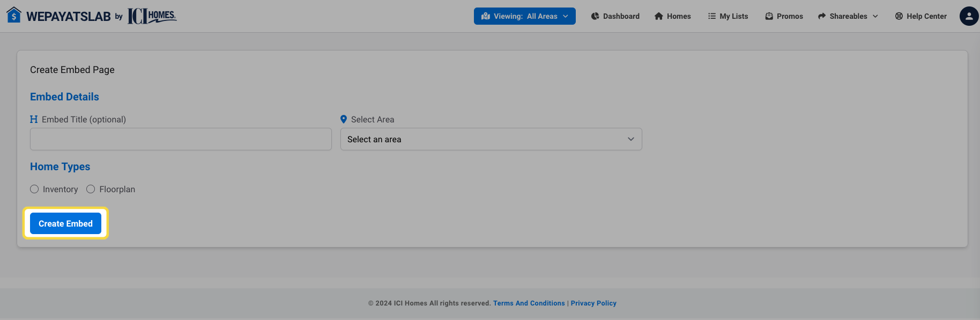
Task: Click the Homes house icon
Action: (x=659, y=16)
